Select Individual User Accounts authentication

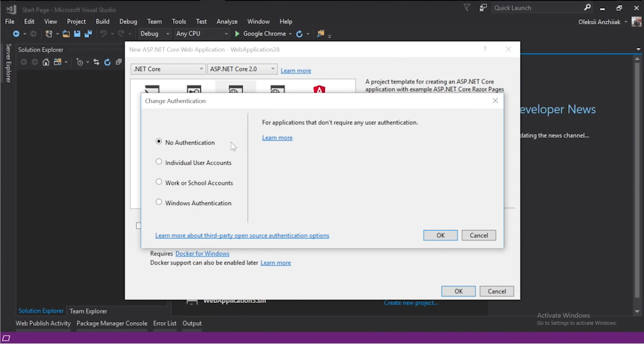tap(159, 162)
